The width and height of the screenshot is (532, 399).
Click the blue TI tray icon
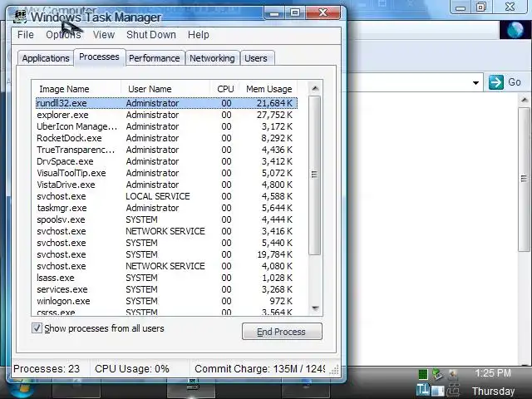click(423, 390)
